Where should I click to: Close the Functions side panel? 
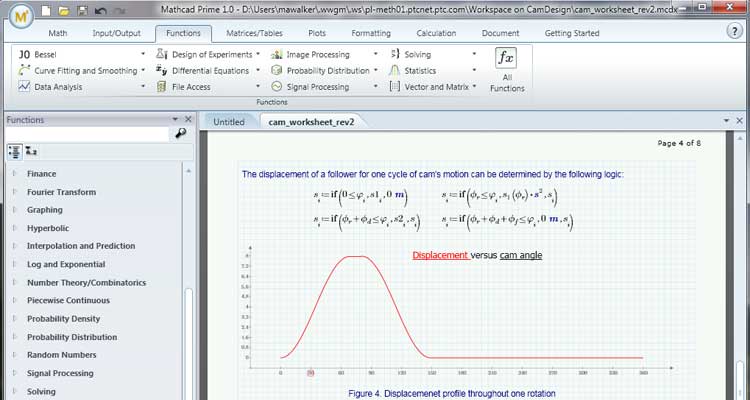[x=188, y=120]
